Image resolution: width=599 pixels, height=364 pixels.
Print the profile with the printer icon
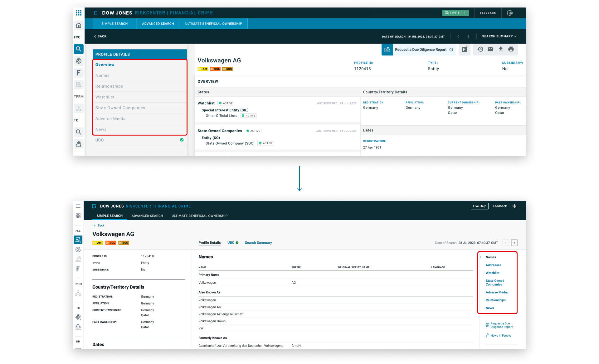tap(511, 49)
